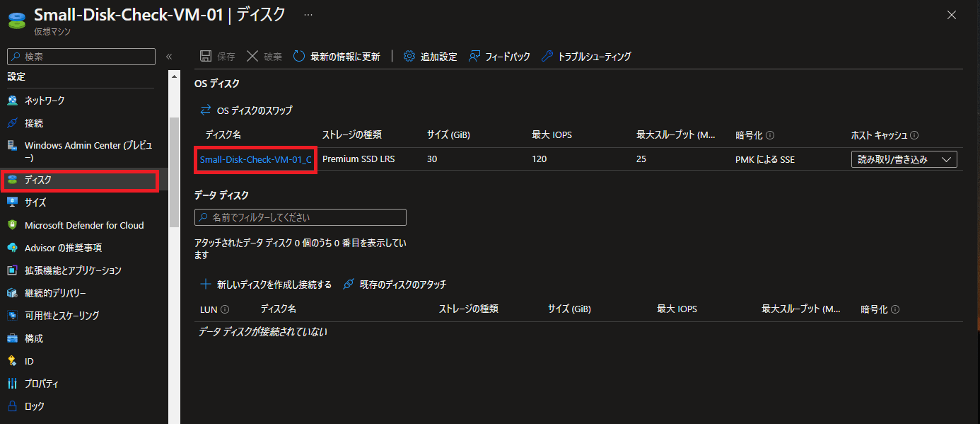Click the size value 30 cell

(432, 159)
